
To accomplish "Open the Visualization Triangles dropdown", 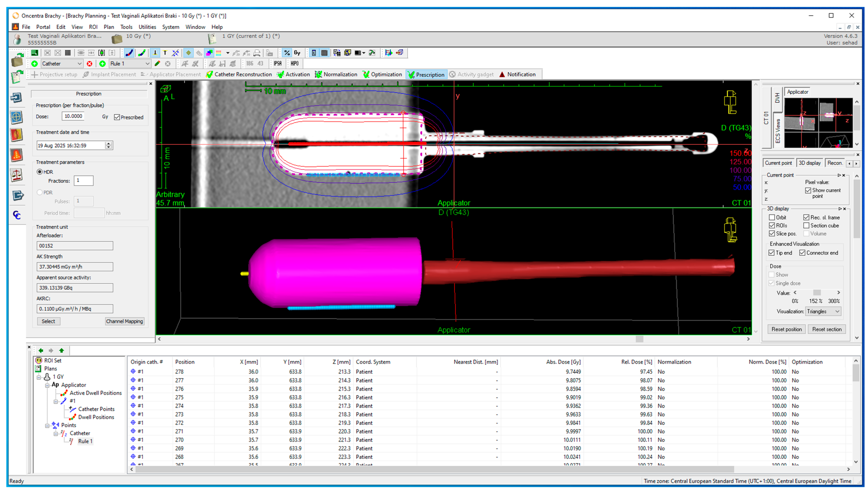I will [x=823, y=311].
